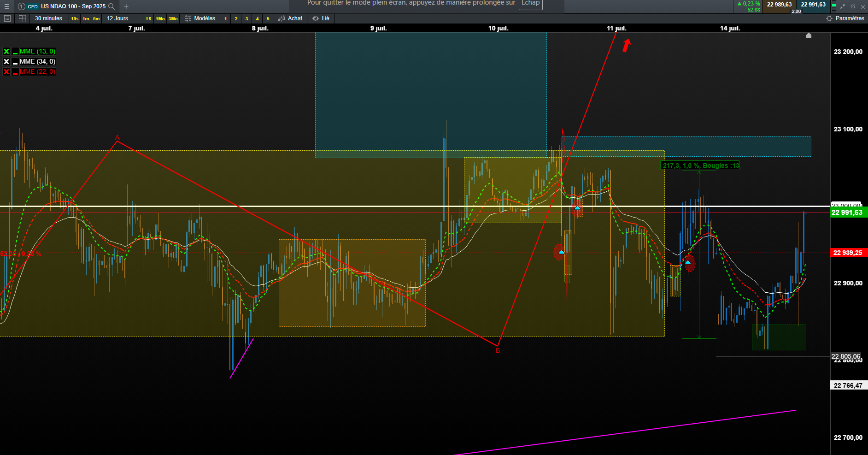
Task: Detach chart using the pop-out icon
Action: pos(853,6)
